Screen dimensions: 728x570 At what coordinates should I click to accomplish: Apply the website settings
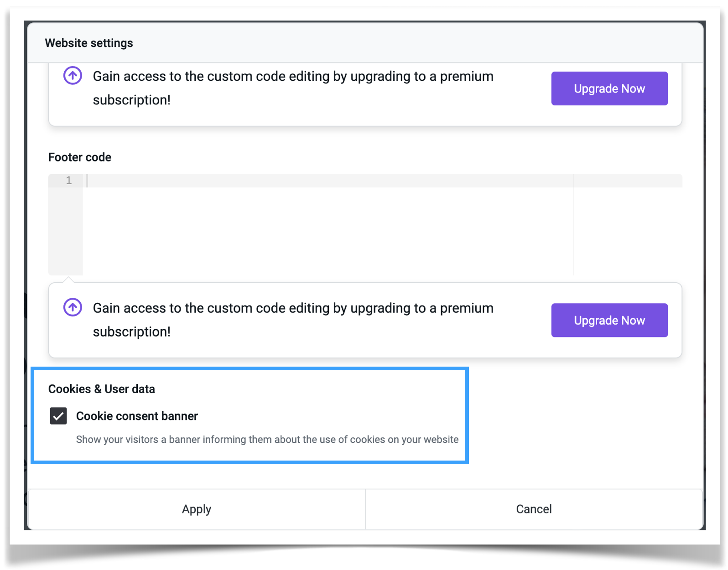(x=197, y=509)
